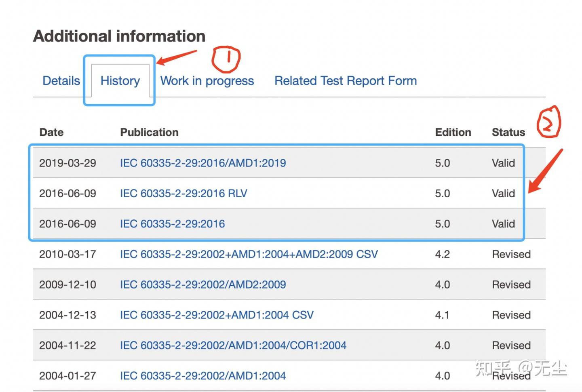
Task: Open the Details tab
Action: [61, 81]
